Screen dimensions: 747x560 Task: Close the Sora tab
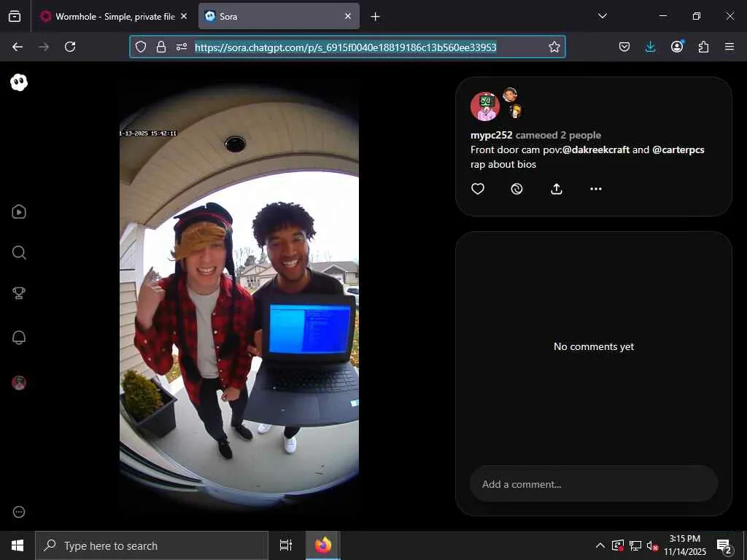pos(348,16)
